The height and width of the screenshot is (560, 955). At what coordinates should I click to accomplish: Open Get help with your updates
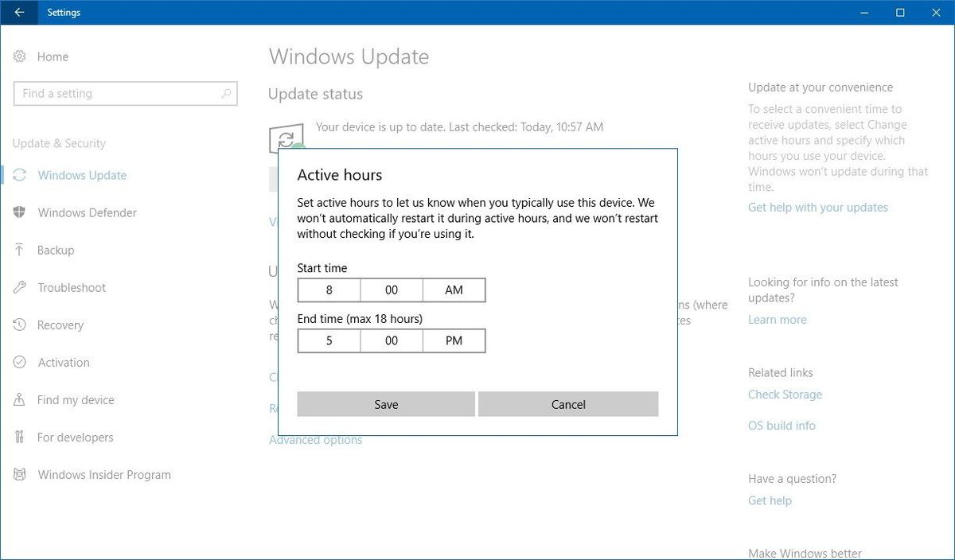tap(817, 207)
